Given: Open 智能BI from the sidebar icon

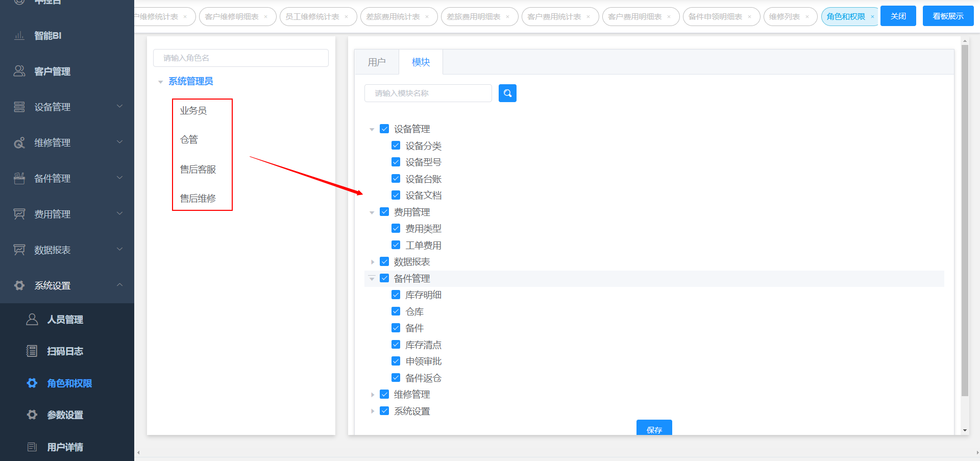Looking at the screenshot, I should [19, 36].
